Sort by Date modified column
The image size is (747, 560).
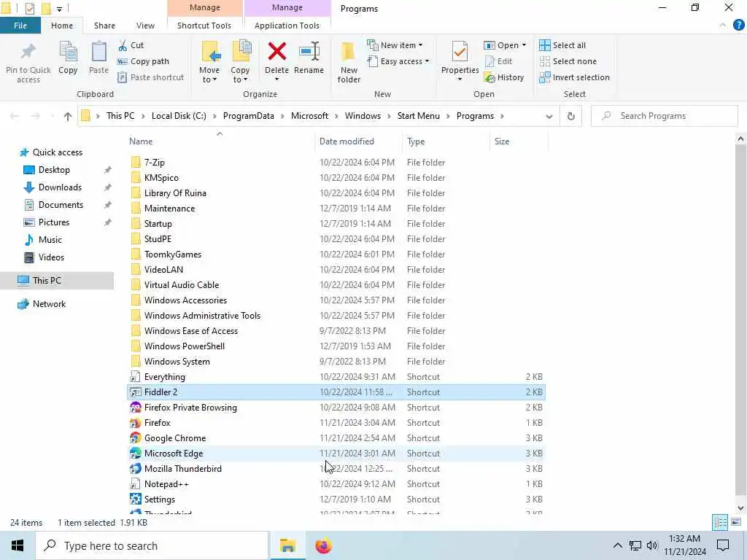coord(359,141)
